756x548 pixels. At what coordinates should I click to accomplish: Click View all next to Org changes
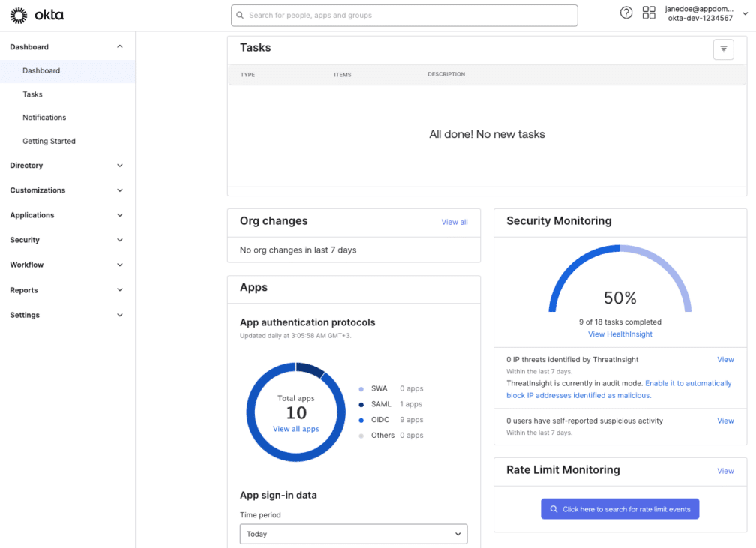[x=454, y=222]
